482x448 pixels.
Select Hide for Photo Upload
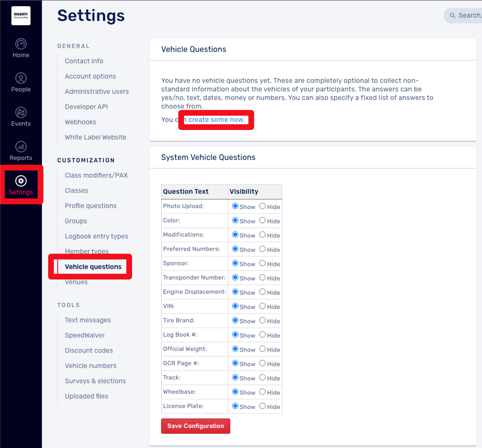263,206
